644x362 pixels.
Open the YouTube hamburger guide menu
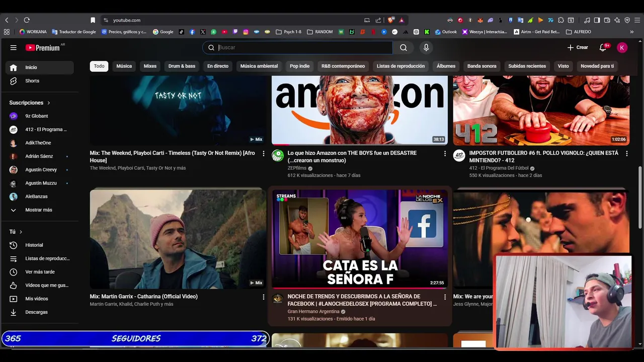click(x=14, y=47)
